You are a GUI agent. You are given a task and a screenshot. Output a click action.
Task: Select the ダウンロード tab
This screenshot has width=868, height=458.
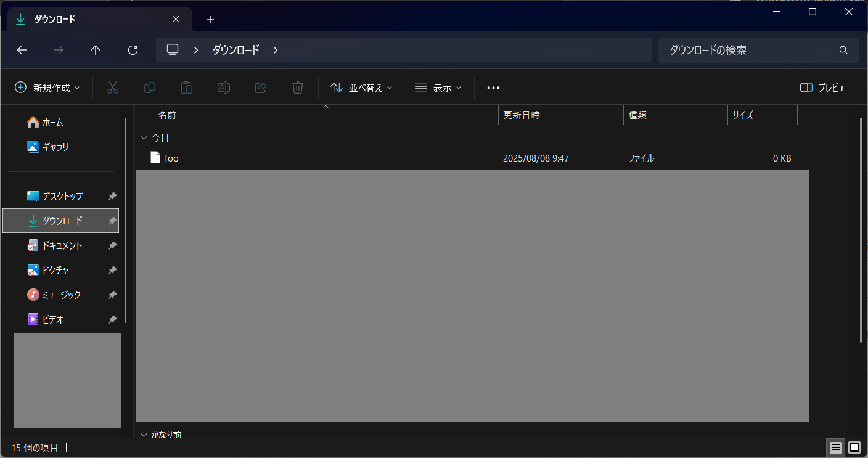click(99, 19)
